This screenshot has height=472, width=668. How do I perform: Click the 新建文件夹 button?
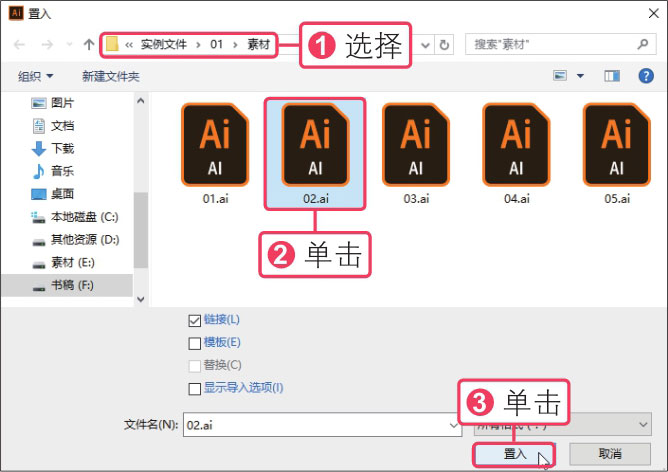coord(111,76)
